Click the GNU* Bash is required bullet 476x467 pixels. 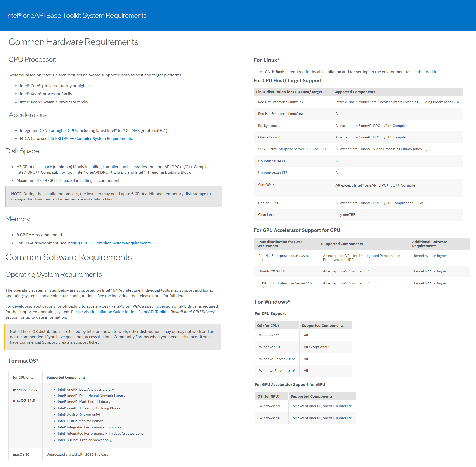click(x=351, y=72)
